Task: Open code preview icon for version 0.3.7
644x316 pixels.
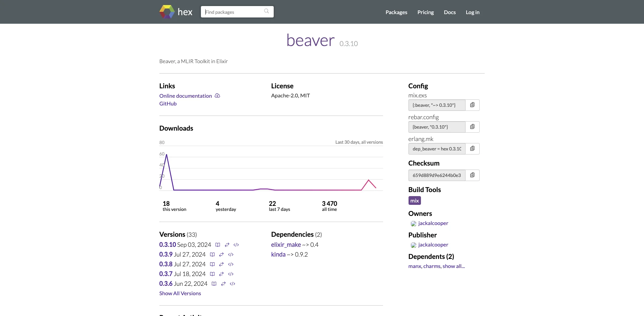Action: [231, 274]
